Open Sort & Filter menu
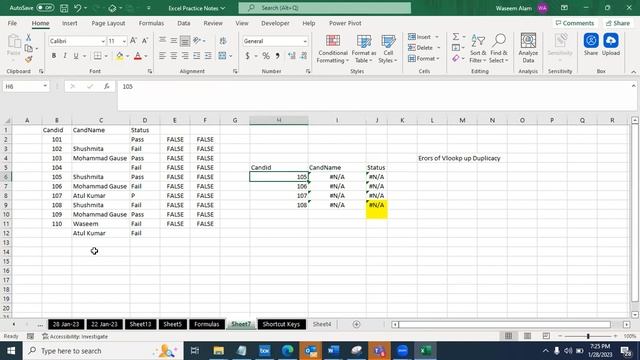This screenshot has height=360, width=640. pos(478,49)
